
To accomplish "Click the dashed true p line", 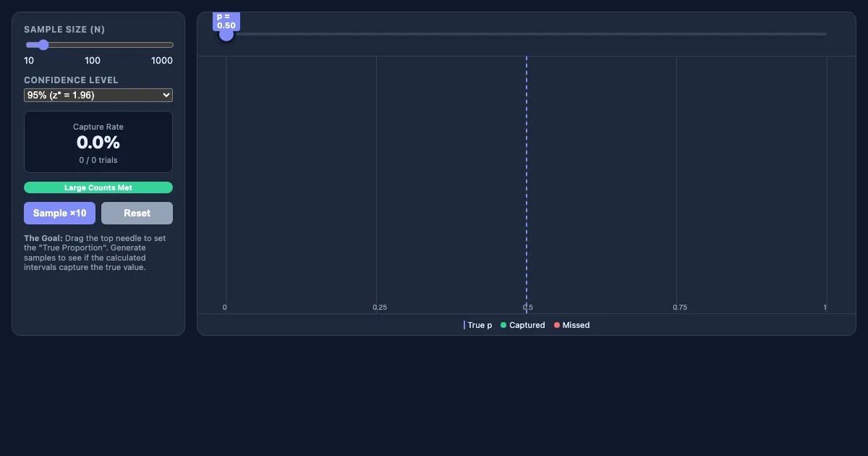I will click(x=527, y=185).
